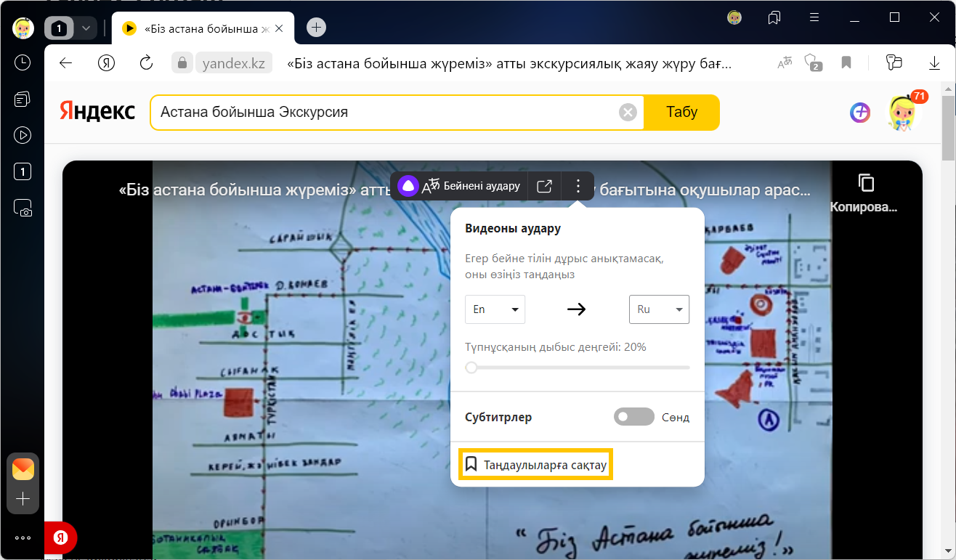The image size is (956, 560).
Task: Open the icon left of the downloads arrow
Action: pyautogui.click(x=894, y=63)
